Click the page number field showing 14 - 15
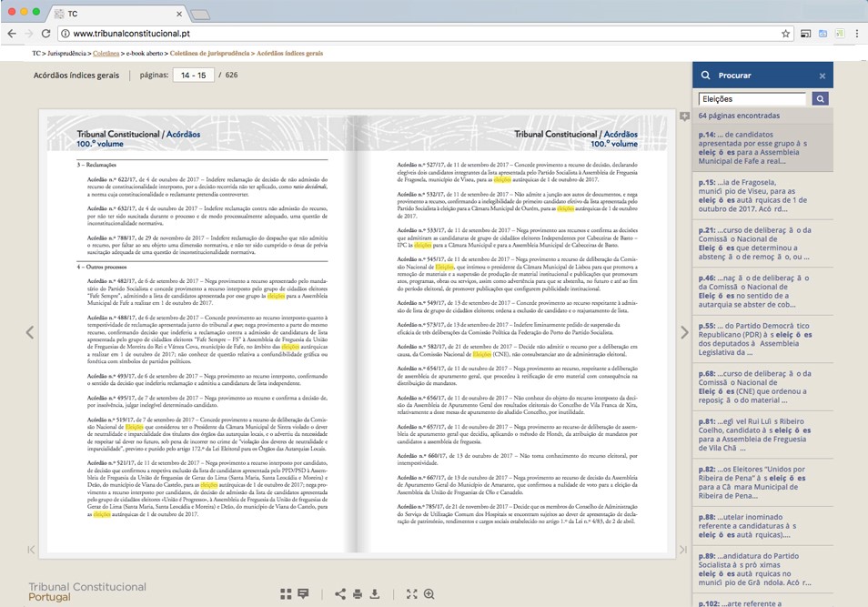This screenshot has height=607, width=868. (x=193, y=76)
